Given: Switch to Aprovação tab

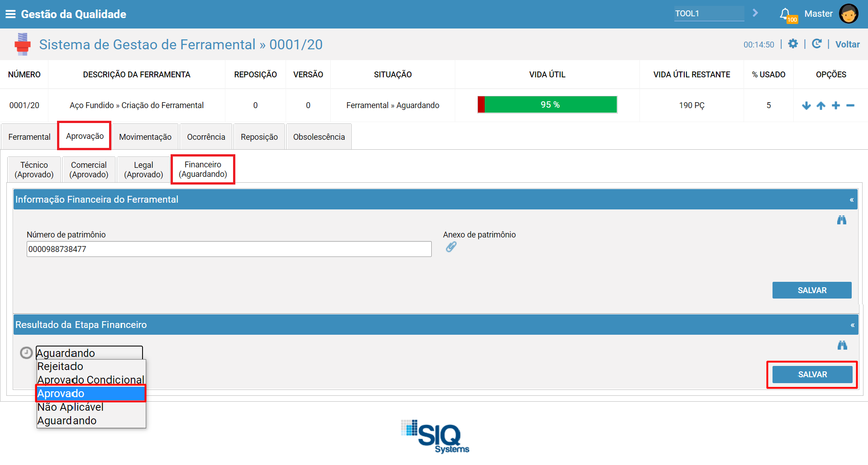Looking at the screenshot, I should pyautogui.click(x=85, y=136).
